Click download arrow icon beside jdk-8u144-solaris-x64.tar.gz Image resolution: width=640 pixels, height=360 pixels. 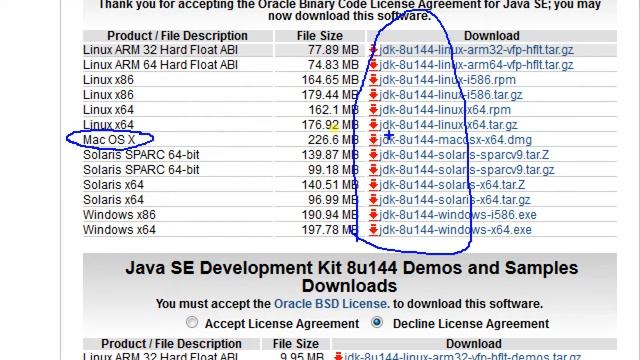[373, 200]
